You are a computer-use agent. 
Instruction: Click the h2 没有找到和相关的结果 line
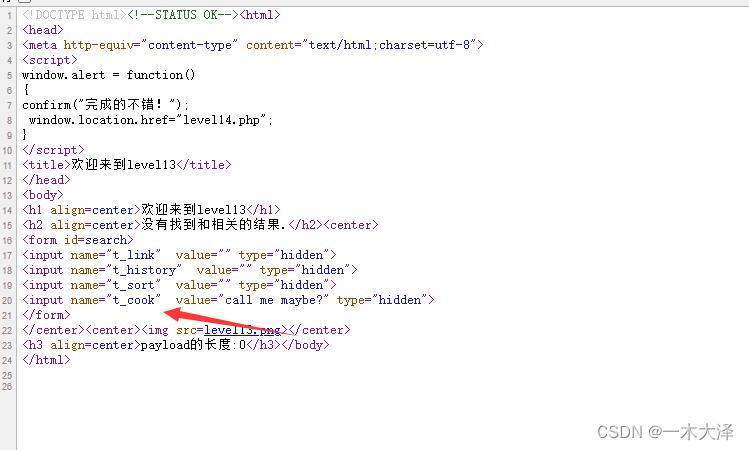coord(200,225)
